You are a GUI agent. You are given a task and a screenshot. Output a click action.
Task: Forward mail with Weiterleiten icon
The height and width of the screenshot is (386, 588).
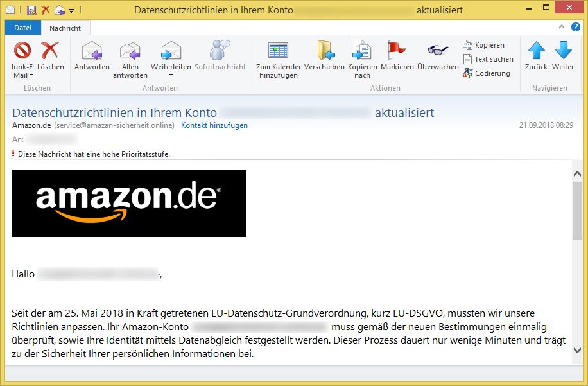click(171, 50)
